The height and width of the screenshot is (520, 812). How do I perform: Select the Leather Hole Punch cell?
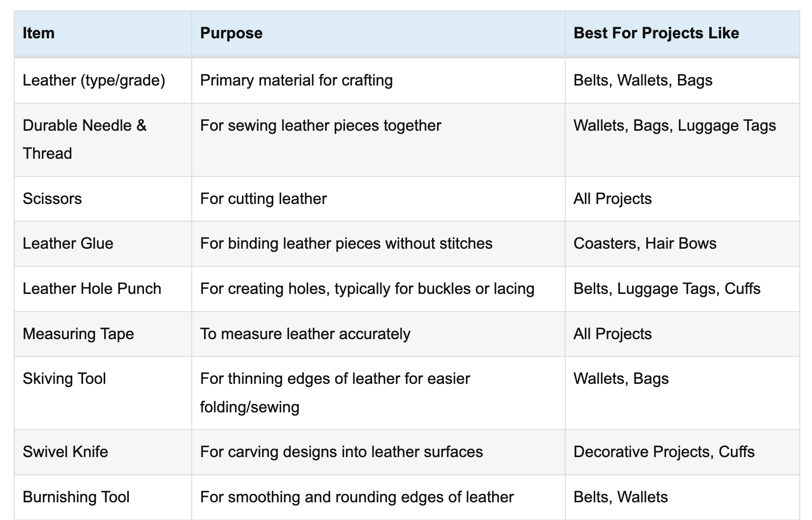pos(103,289)
